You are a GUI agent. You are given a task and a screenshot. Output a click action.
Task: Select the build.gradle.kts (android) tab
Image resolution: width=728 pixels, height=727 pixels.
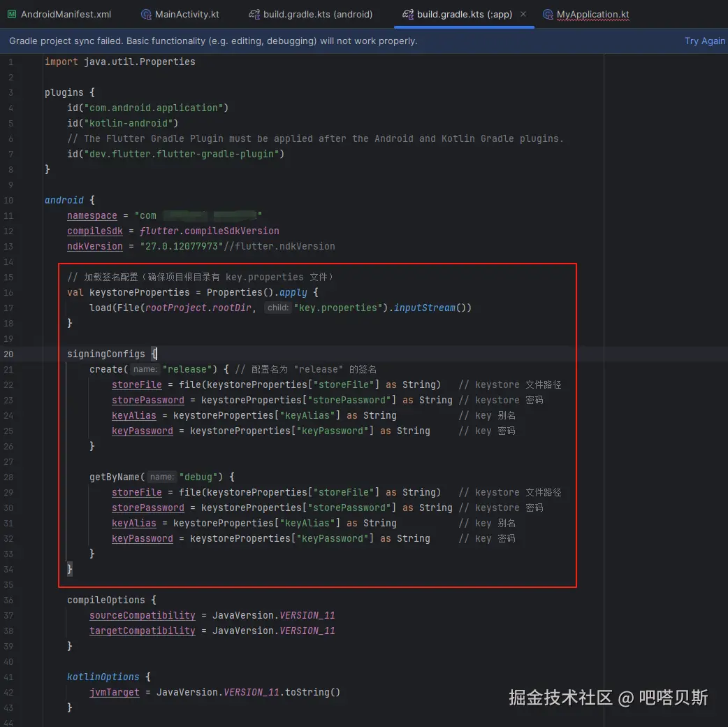(311, 15)
